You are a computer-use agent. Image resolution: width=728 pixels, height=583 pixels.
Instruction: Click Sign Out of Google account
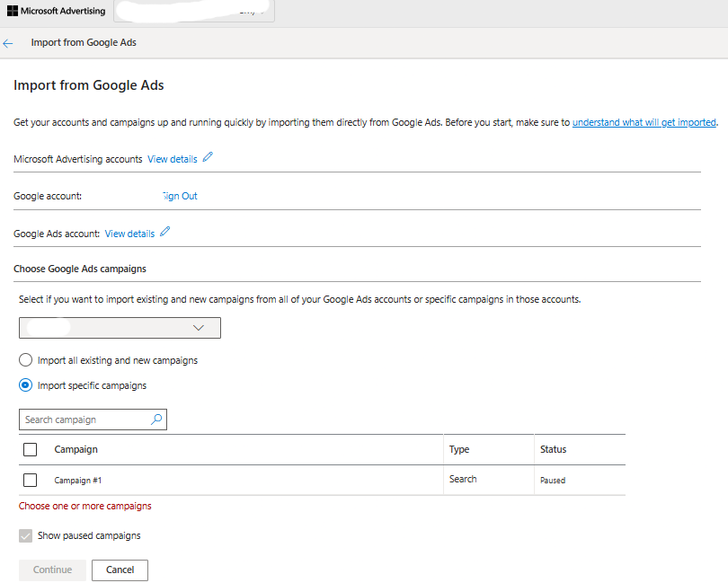tap(180, 196)
